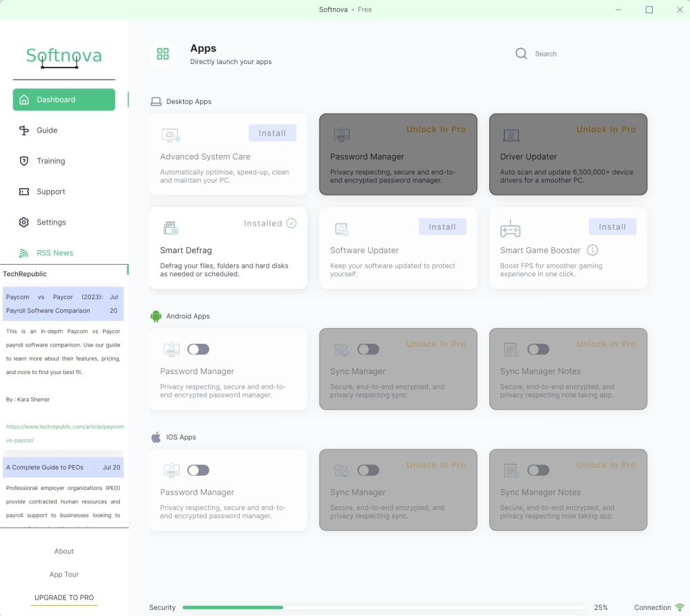Click the TechRepublic feed title

pyautogui.click(x=25, y=274)
